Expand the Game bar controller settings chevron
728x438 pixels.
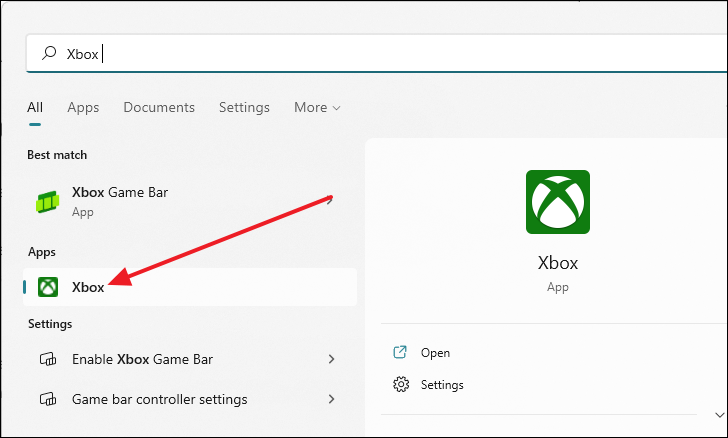click(x=332, y=399)
